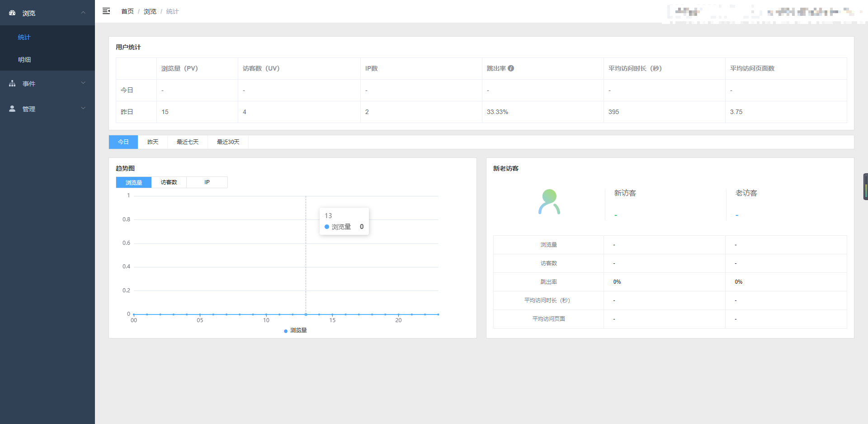
Task: Click the visitor avatar icon in 新老访客
Action: point(549,202)
